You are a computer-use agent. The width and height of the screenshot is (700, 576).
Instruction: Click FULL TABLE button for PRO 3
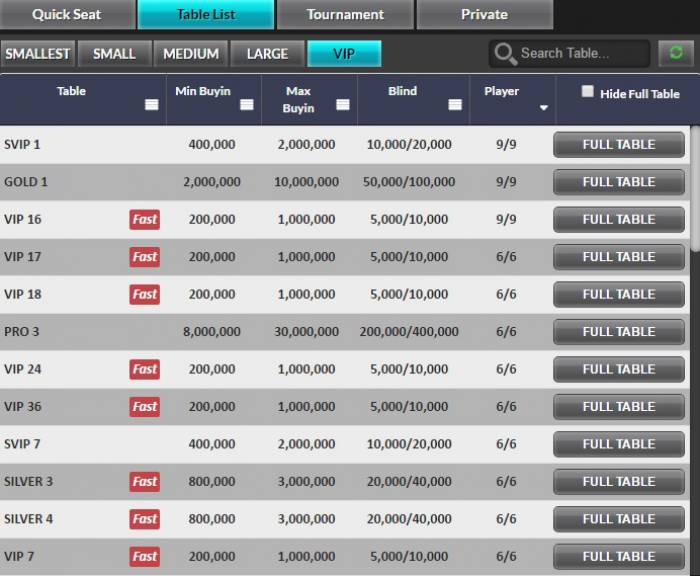pyautogui.click(x=619, y=332)
